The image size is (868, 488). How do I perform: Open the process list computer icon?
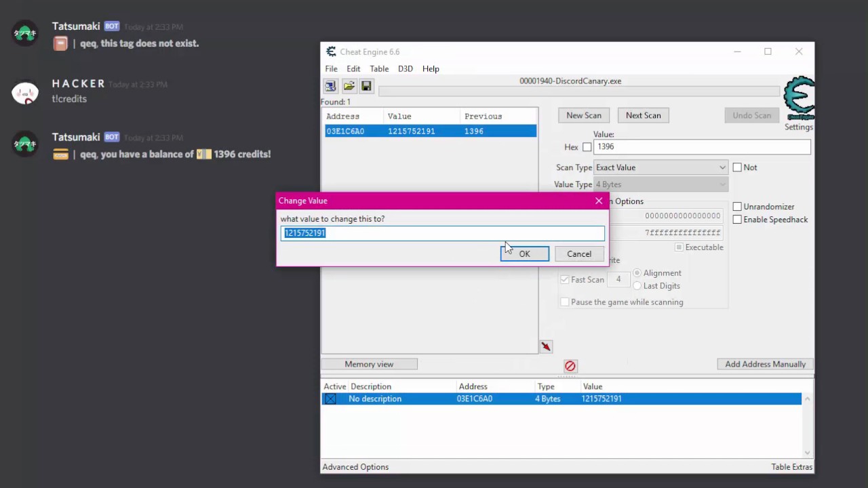click(x=330, y=86)
